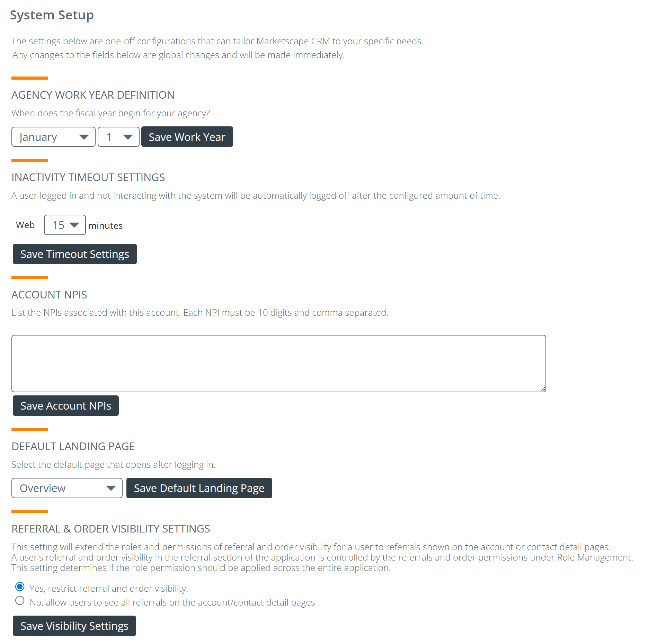Click the day selector arrow icon
The width and height of the screenshot is (648, 644).
coord(128,137)
